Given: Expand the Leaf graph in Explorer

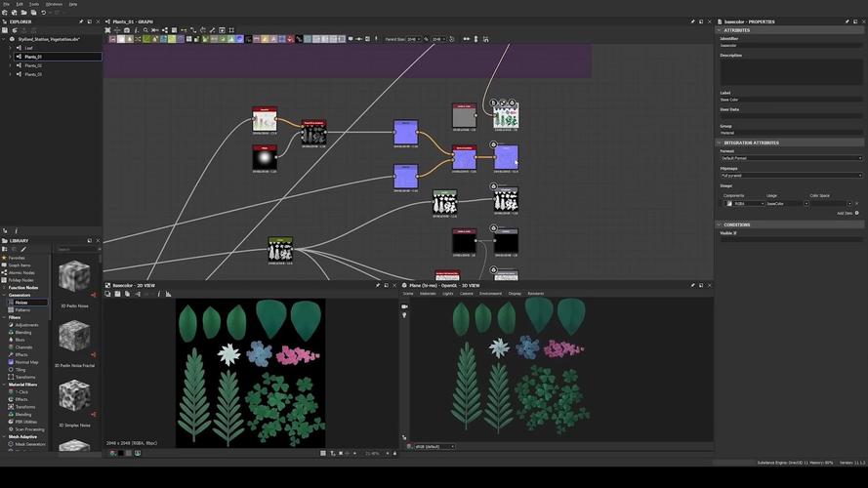Looking at the screenshot, I should 10,48.
